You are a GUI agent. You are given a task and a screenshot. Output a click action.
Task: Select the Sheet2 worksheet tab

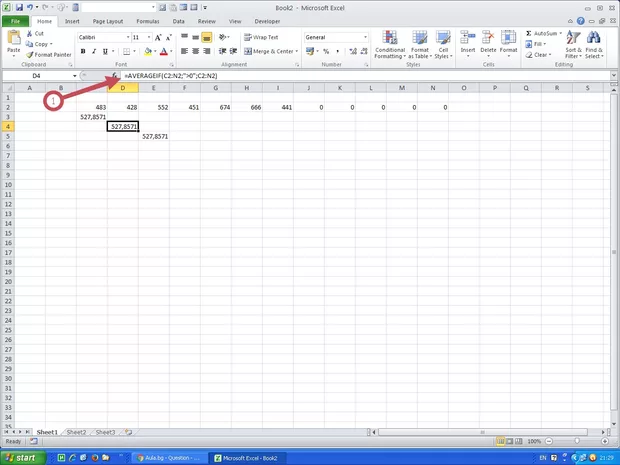click(76, 432)
